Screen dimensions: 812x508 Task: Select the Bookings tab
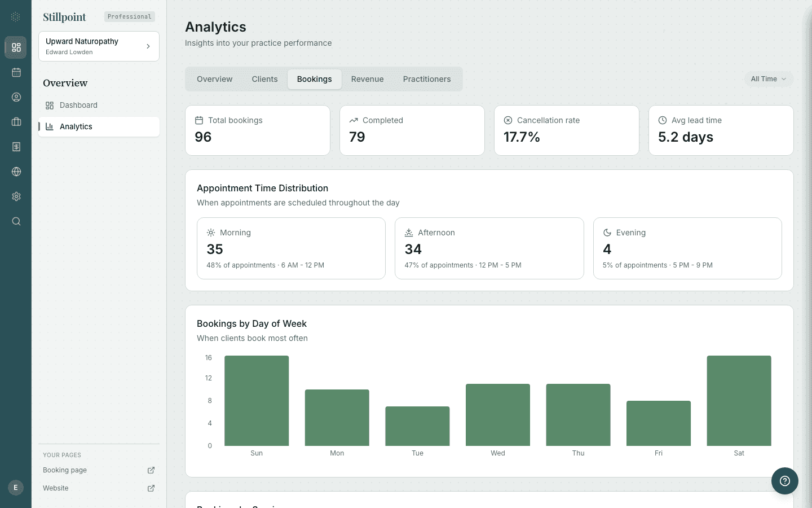315,79
